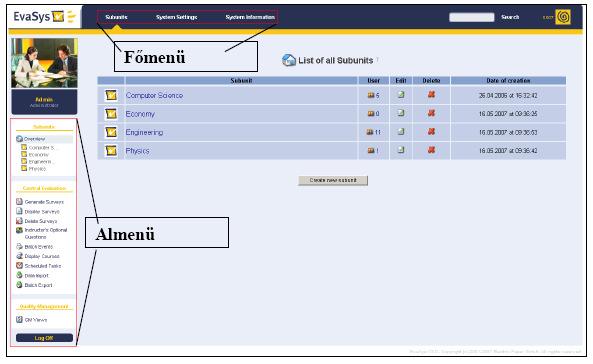Click the Date of creation column header

[508, 81]
